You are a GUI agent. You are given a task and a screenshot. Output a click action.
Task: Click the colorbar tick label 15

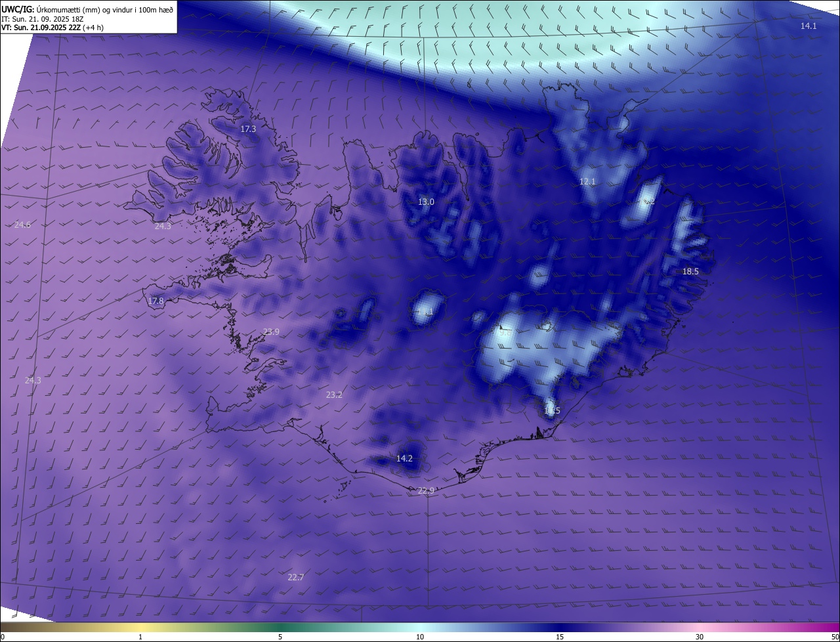click(560, 637)
